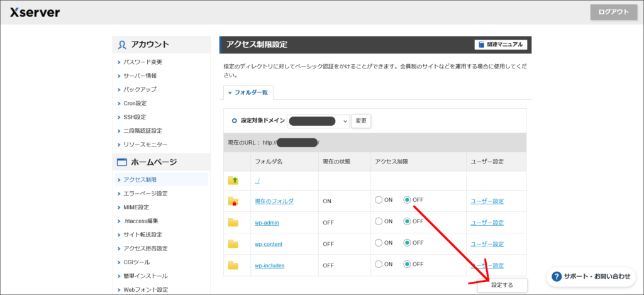The width and height of the screenshot is (644, 295).
Task: Go to バックアップ menu item
Action: coord(140,89)
